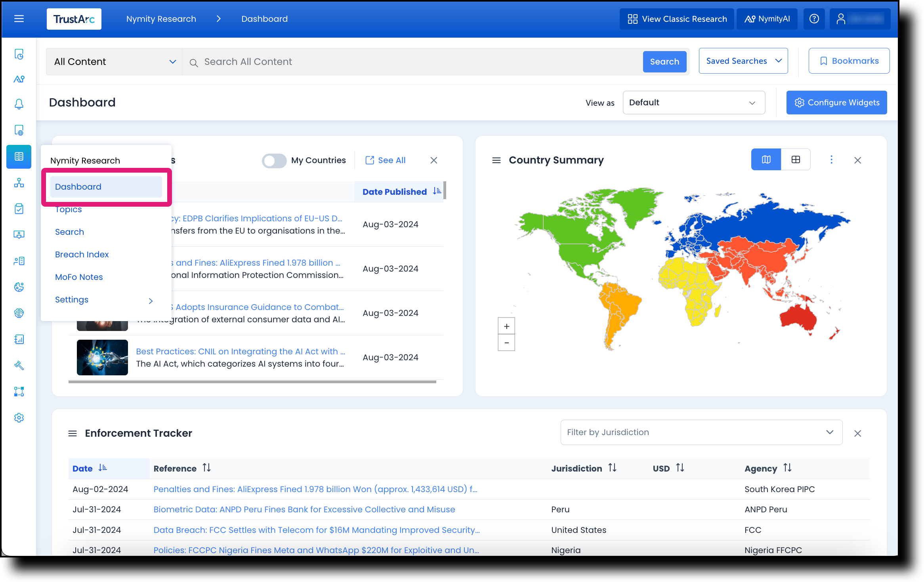Expand the Saved Searches dropdown
924x582 pixels.
point(743,61)
